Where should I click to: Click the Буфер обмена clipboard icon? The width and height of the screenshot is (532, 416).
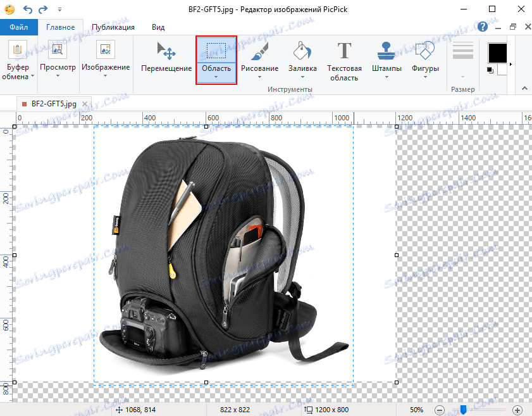tap(17, 50)
